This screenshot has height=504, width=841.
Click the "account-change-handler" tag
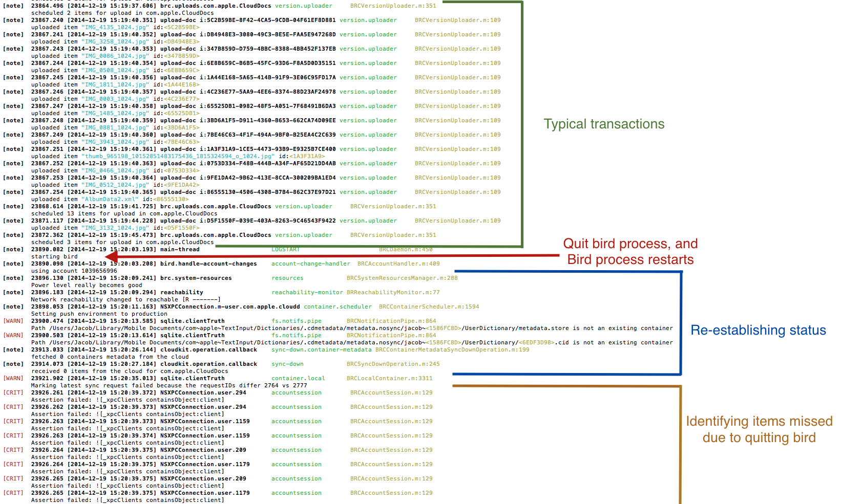[x=311, y=264]
